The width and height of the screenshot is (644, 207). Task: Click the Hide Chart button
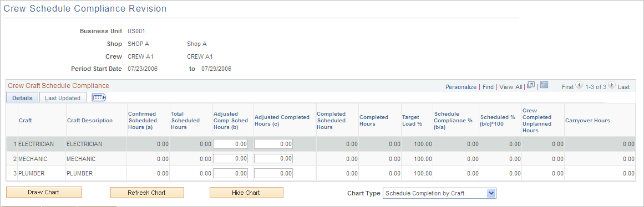coord(246,193)
